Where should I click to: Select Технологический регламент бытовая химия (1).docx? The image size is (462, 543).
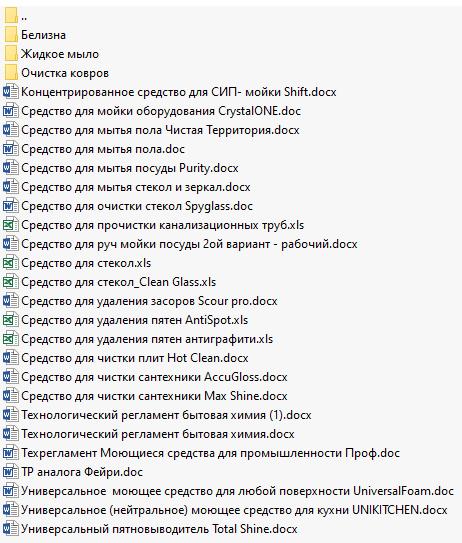166,415
